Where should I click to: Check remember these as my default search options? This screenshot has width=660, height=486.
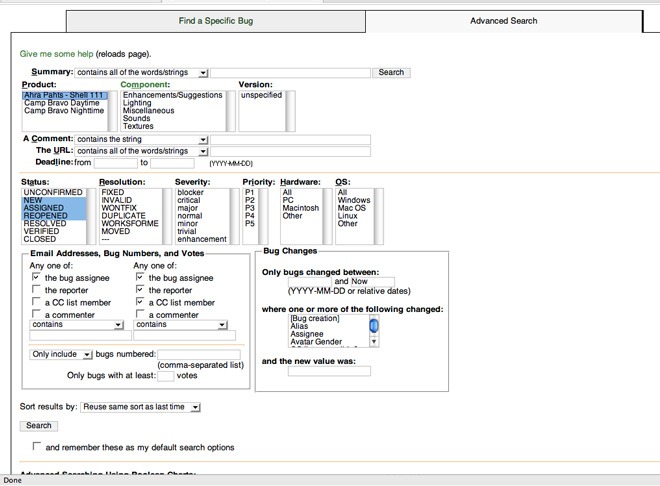click(37, 446)
